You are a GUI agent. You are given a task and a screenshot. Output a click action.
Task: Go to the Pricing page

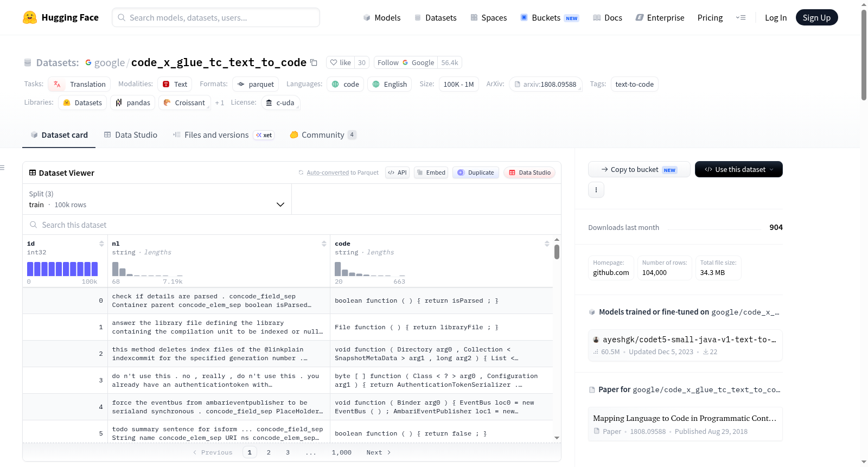tap(710, 17)
